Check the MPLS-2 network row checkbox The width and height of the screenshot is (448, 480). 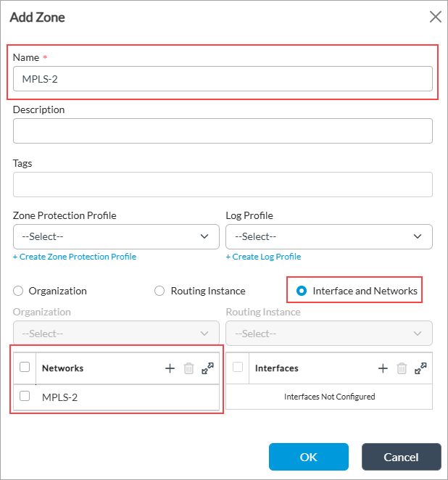(25, 397)
